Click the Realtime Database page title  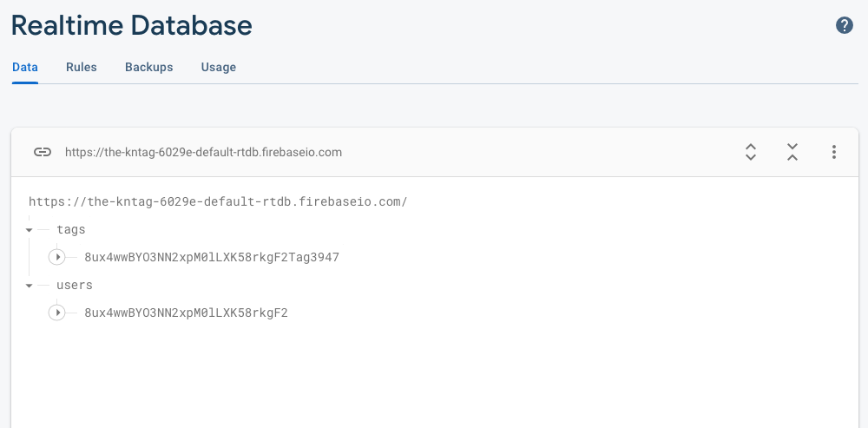[x=131, y=25]
